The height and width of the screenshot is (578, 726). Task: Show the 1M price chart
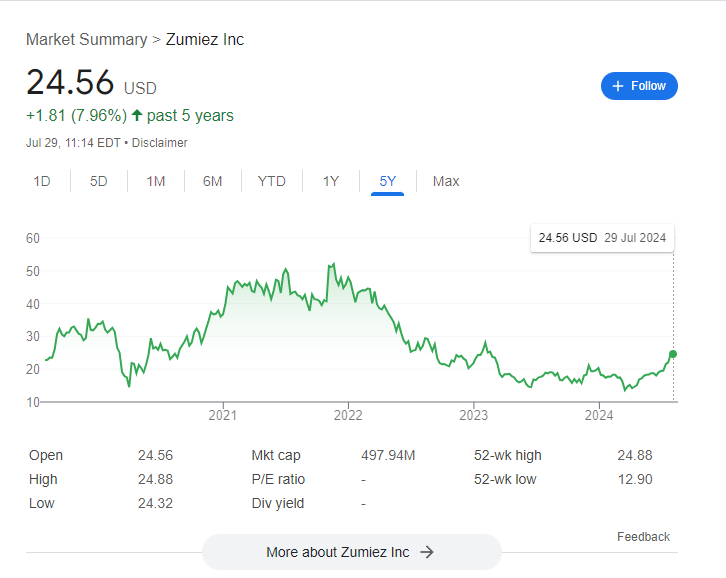pos(155,181)
